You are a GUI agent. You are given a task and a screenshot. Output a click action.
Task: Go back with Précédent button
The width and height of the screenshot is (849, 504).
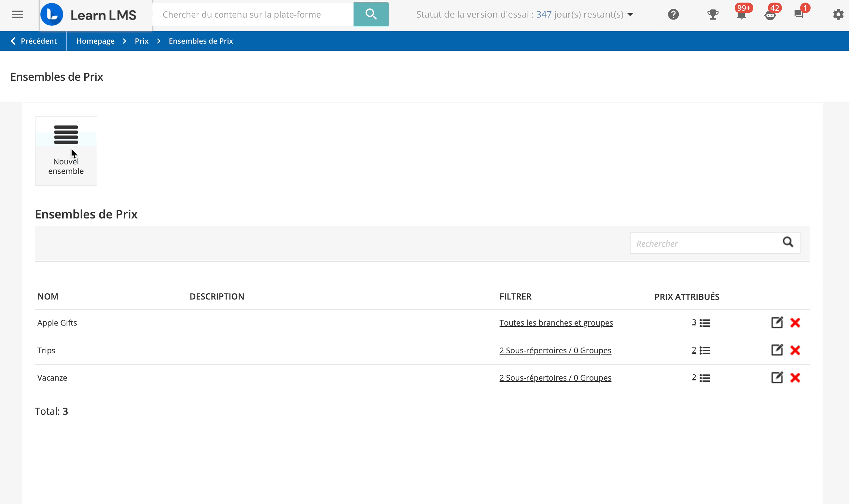33,41
